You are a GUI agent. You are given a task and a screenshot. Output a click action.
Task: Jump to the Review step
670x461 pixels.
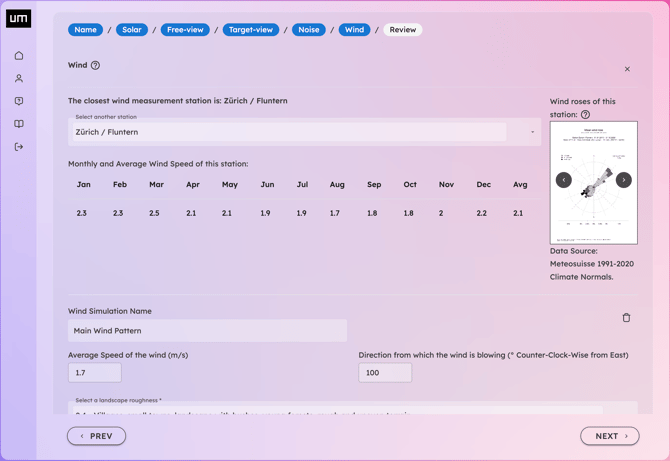[x=402, y=30]
